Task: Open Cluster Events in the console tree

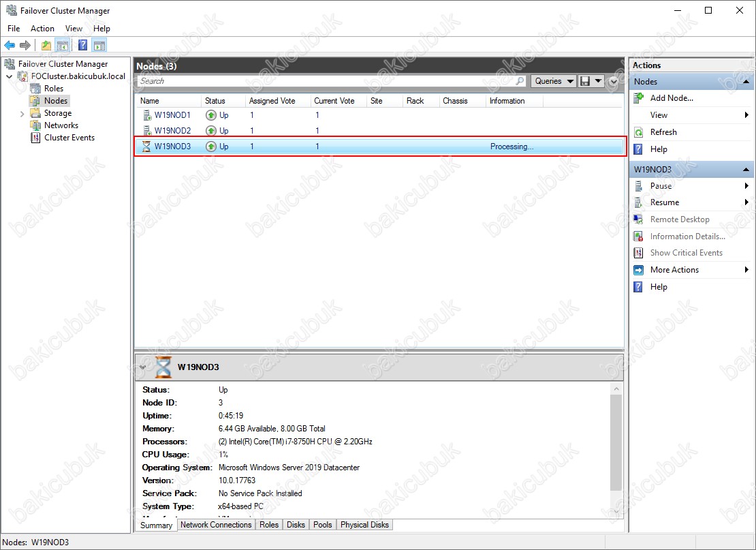Action: (x=69, y=138)
